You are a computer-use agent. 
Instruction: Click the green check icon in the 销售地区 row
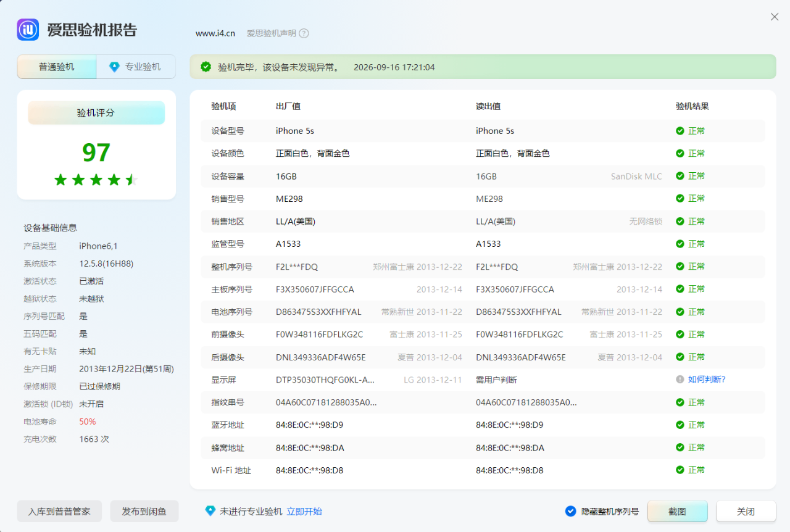tap(680, 221)
